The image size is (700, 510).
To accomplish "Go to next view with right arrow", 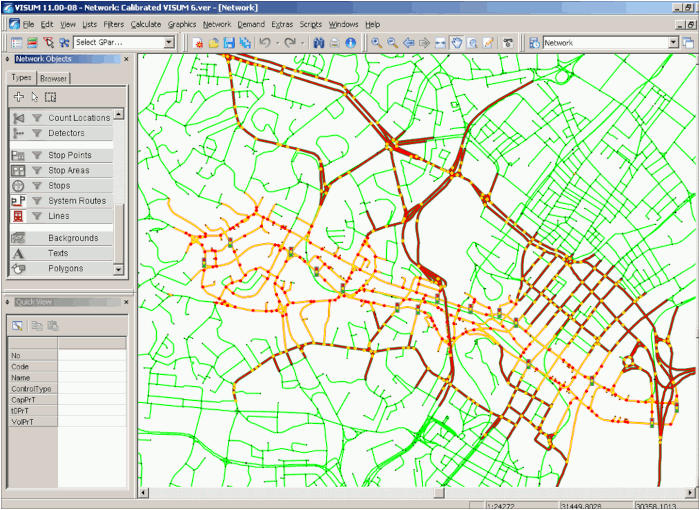I will pos(424,43).
